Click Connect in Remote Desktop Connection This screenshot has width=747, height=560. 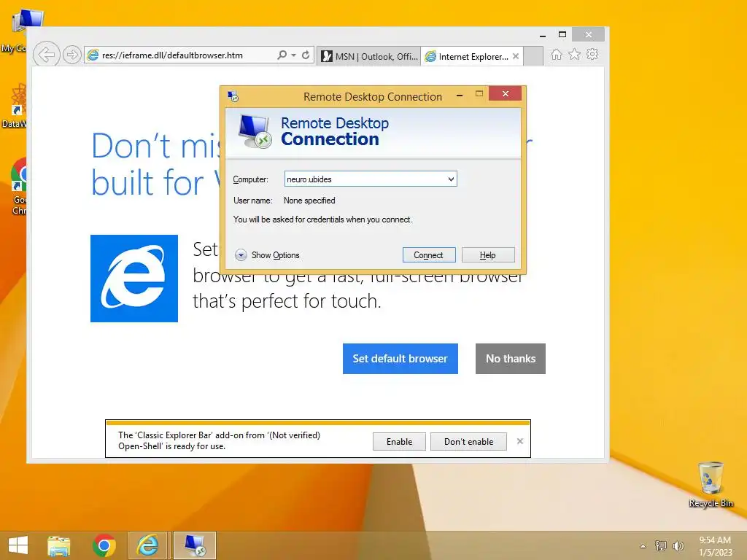pos(429,254)
